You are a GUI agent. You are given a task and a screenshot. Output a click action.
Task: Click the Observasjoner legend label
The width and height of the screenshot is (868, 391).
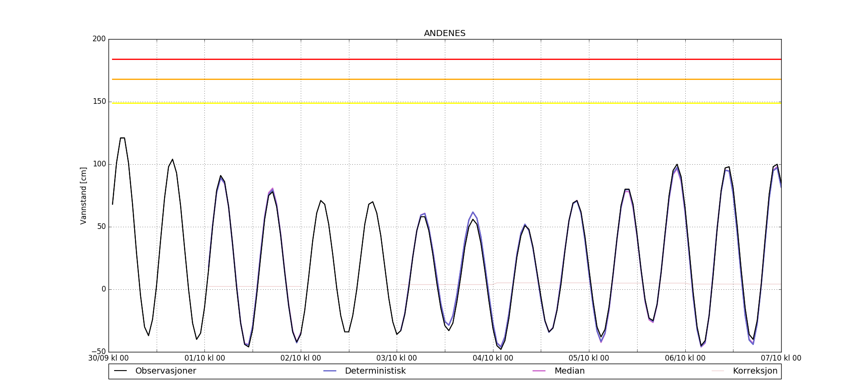pyautogui.click(x=165, y=371)
